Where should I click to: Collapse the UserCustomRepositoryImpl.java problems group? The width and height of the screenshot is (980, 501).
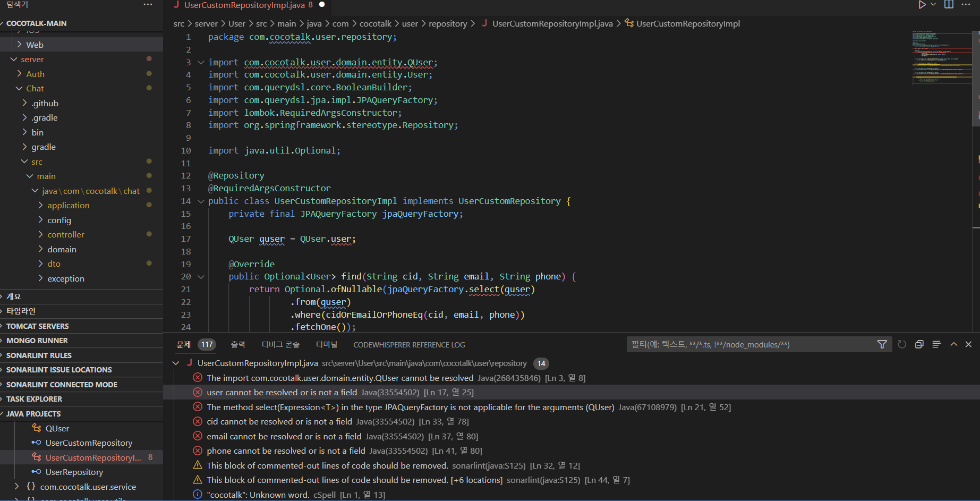(x=176, y=363)
